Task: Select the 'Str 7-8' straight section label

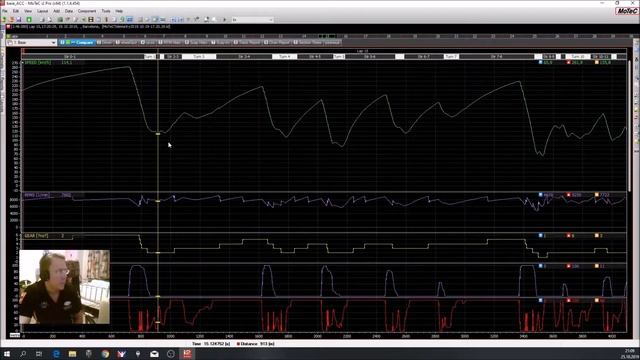Action: click(496, 56)
